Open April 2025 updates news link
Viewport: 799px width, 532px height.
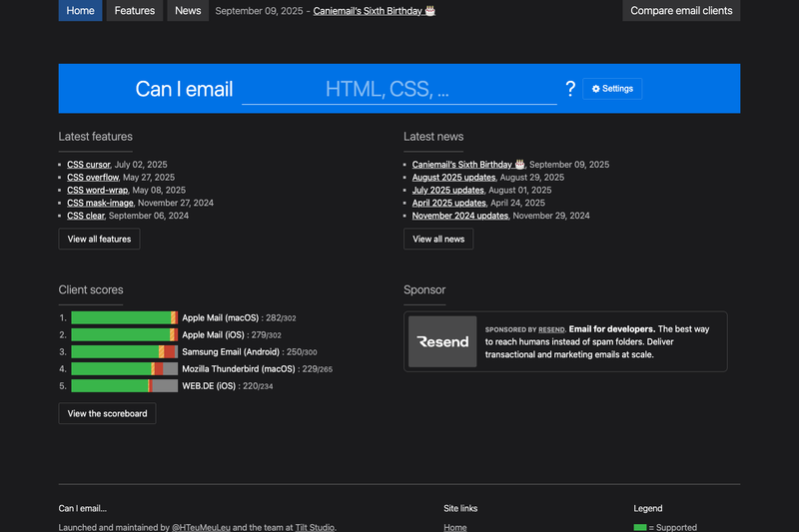[x=448, y=203]
